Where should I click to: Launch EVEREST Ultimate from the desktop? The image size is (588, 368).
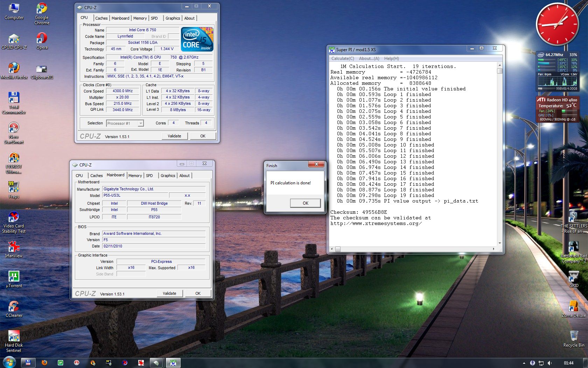(x=14, y=163)
